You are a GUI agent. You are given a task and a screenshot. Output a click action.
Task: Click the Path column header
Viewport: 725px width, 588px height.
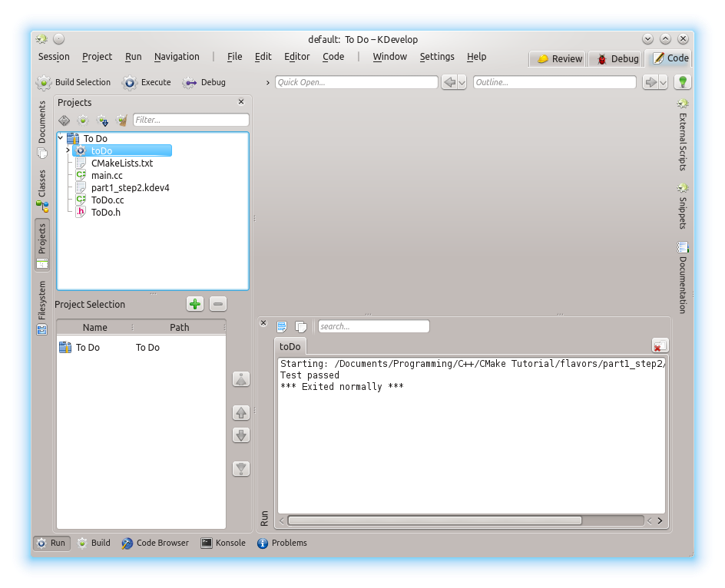[180, 327]
